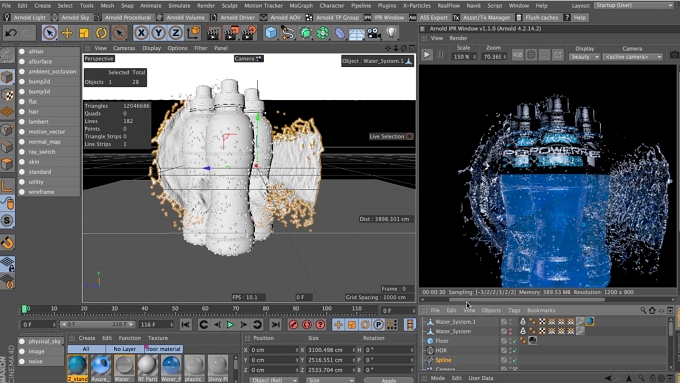Click the ASS Export button

click(428, 18)
